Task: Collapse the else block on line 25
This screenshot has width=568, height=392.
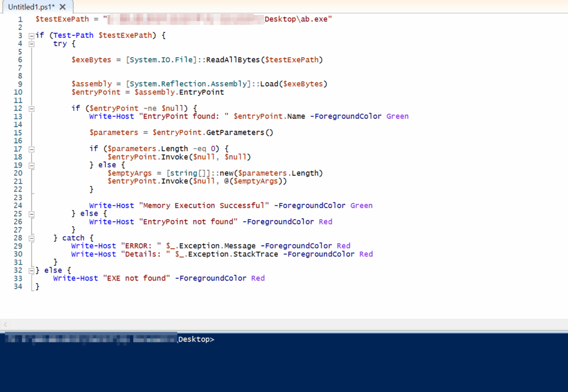Action: coord(32,214)
